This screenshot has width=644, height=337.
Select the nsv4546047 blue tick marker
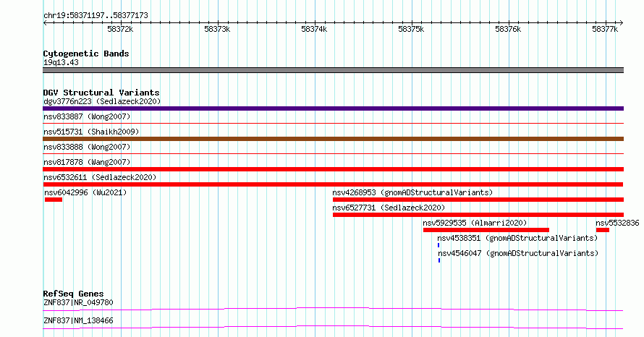[439, 260]
